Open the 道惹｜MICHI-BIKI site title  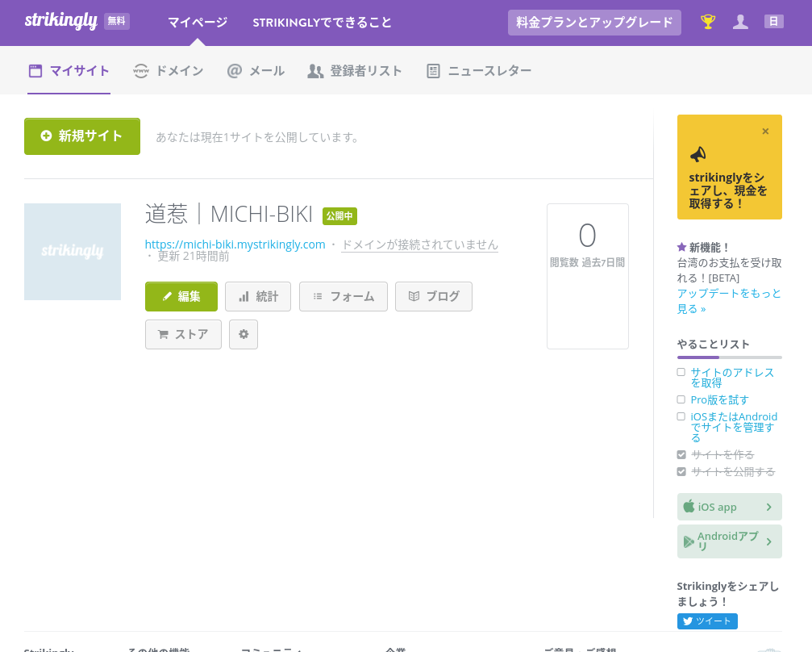click(x=229, y=214)
